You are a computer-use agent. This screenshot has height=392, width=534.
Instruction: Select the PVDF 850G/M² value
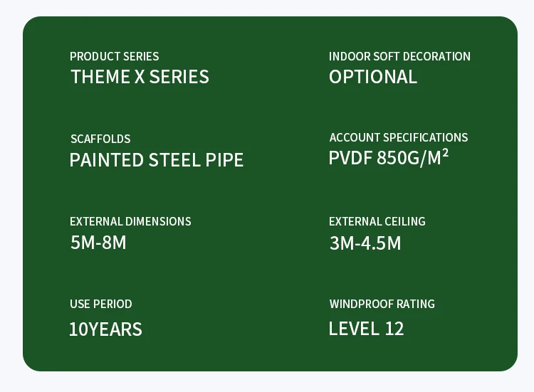point(389,157)
